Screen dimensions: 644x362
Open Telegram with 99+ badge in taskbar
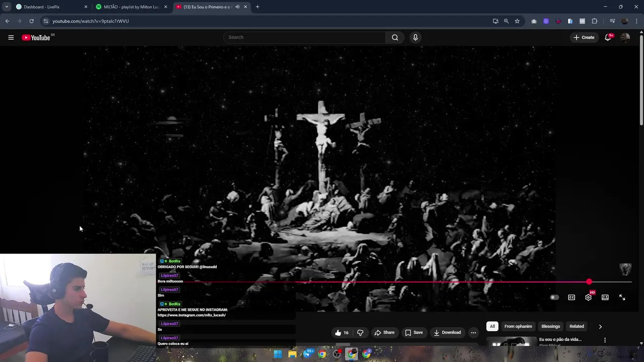pos(307,354)
